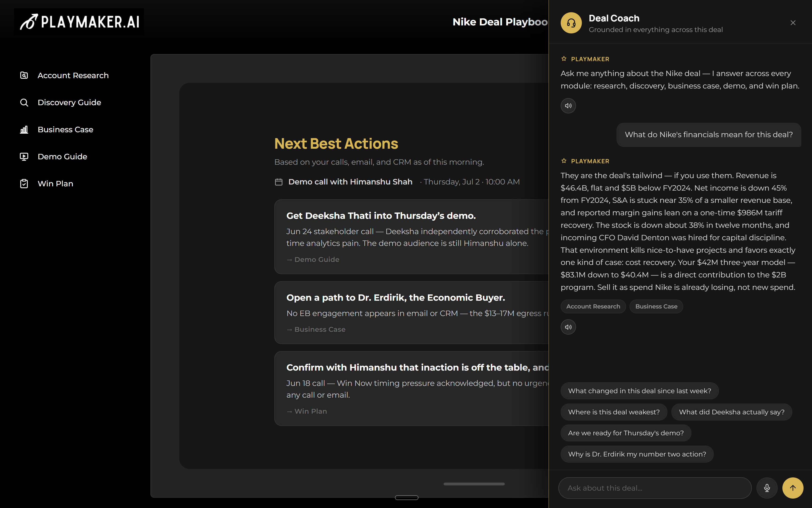Click the Account Research sidebar icon

pyautogui.click(x=24, y=75)
